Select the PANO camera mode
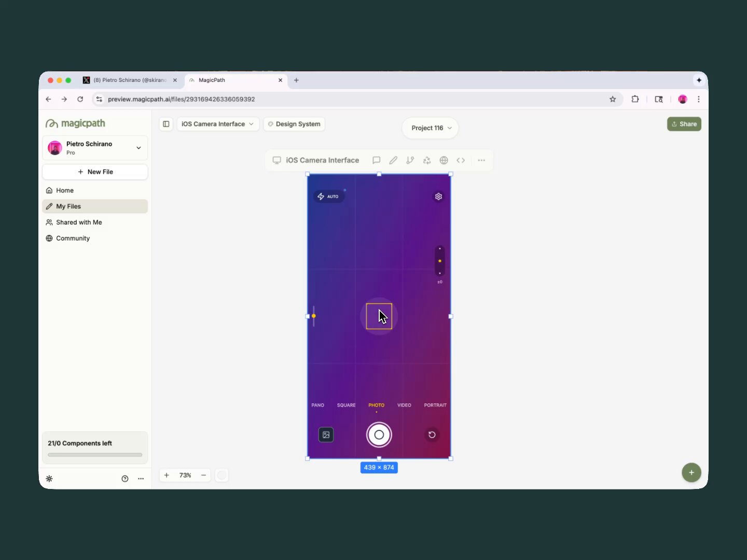 click(318, 405)
